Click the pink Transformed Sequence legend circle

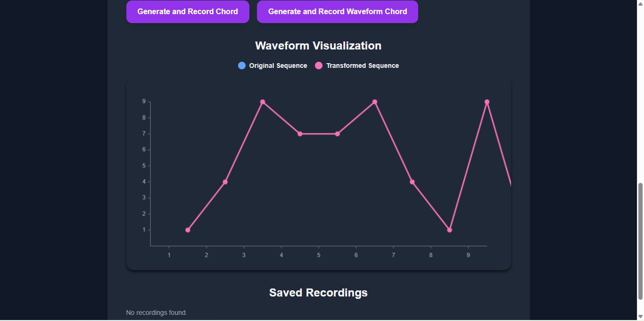(x=319, y=66)
